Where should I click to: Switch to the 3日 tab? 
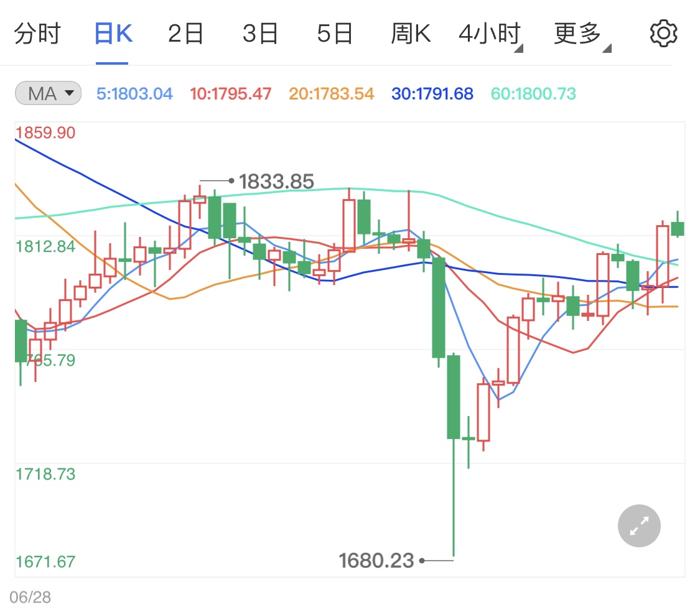260,34
